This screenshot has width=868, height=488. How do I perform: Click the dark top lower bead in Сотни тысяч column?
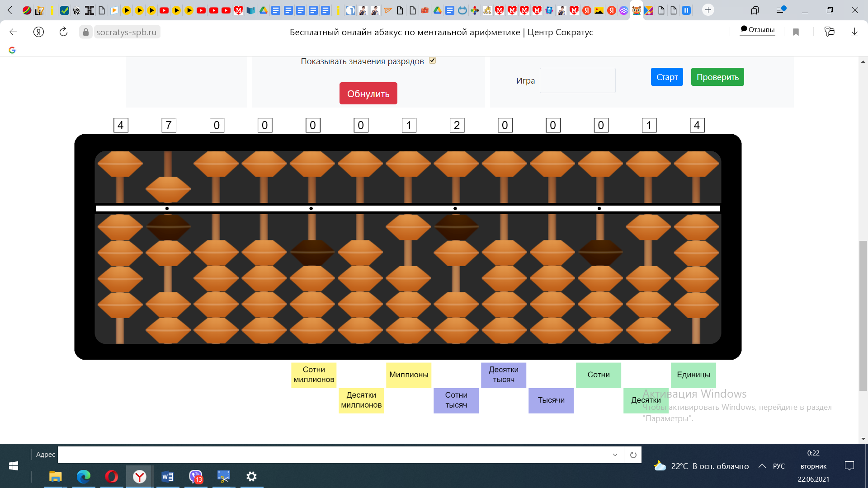(456, 227)
